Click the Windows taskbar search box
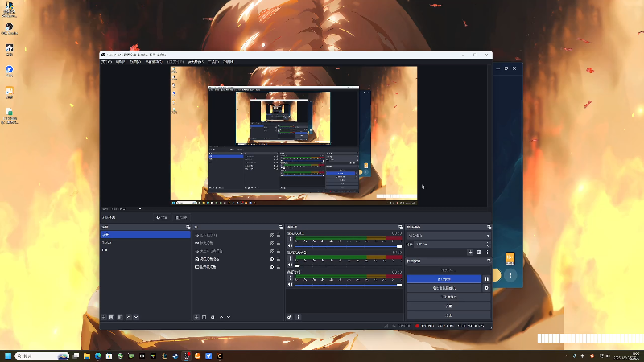Screen dimensions: 644x362 42,356
